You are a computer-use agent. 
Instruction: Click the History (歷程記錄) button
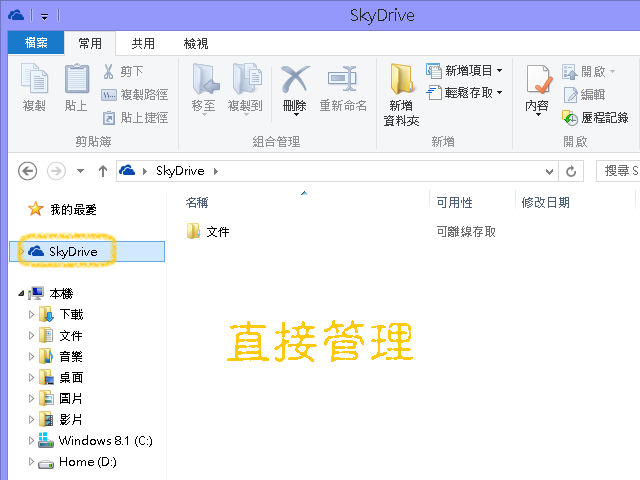point(595,118)
